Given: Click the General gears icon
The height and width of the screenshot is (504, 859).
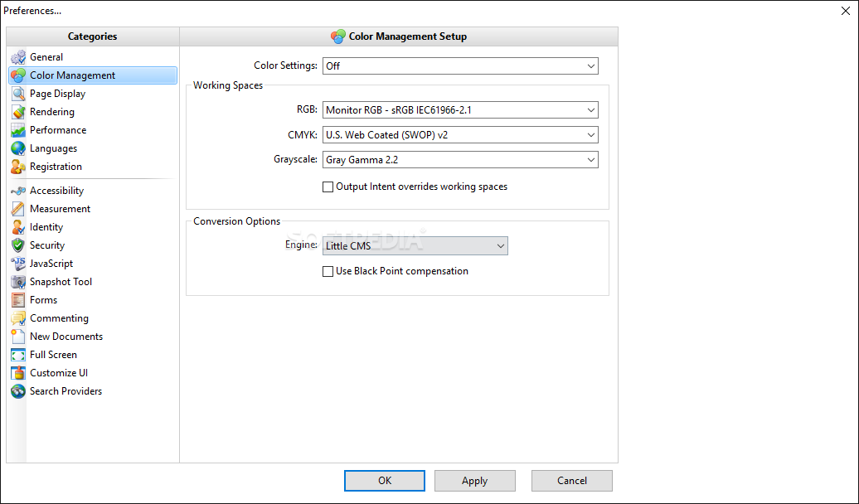Looking at the screenshot, I should coord(18,57).
